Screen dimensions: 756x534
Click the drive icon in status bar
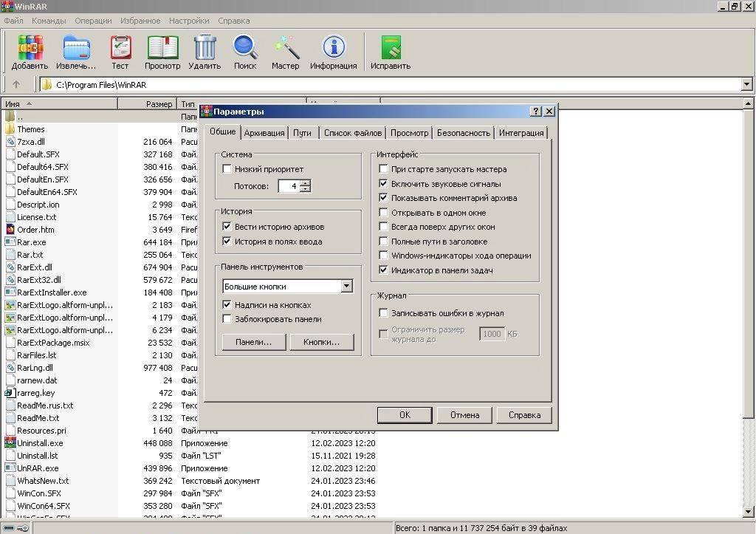(9, 528)
